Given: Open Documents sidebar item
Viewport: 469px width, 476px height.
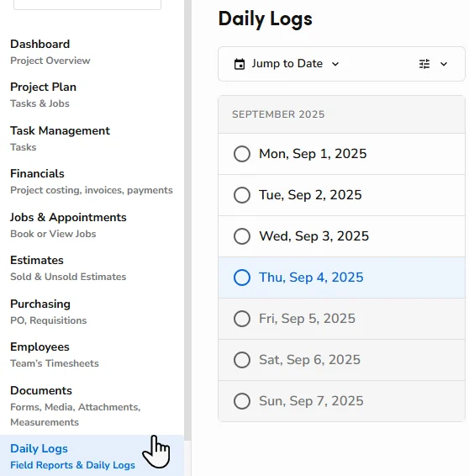Looking at the screenshot, I should (x=41, y=391).
